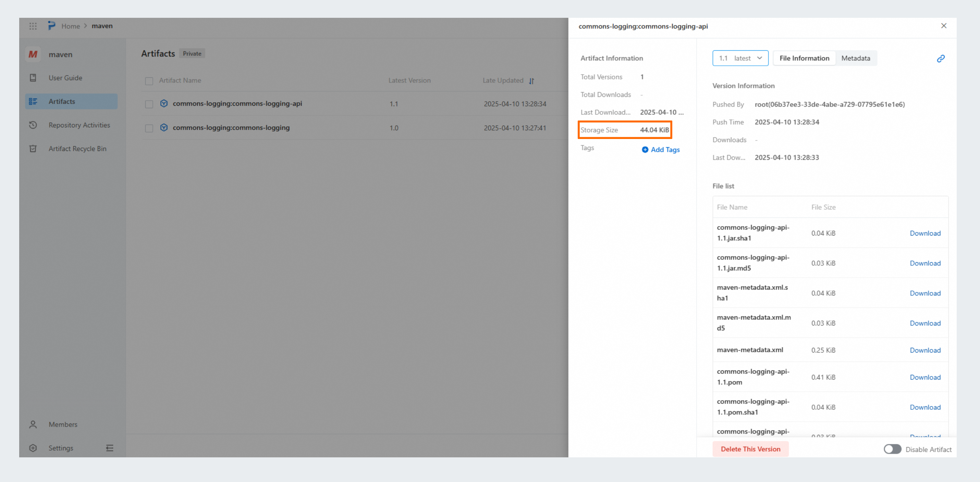This screenshot has height=482, width=980.
Task: Open the Members section in the sidebar
Action: pyautogui.click(x=63, y=424)
